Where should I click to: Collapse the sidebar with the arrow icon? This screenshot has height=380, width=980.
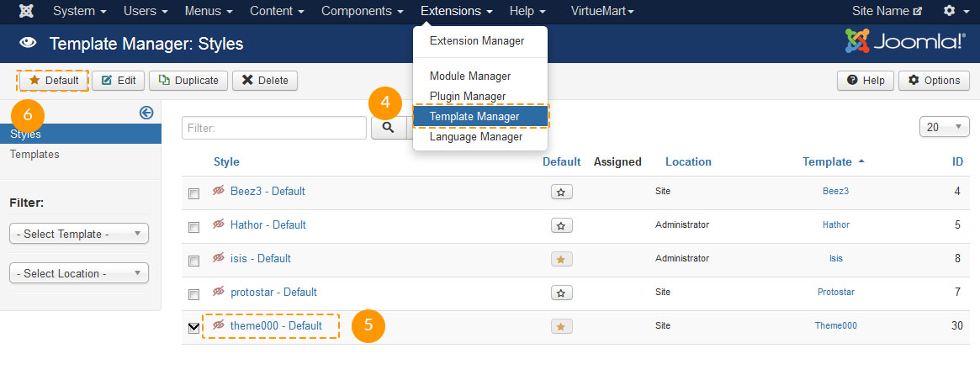(x=146, y=113)
